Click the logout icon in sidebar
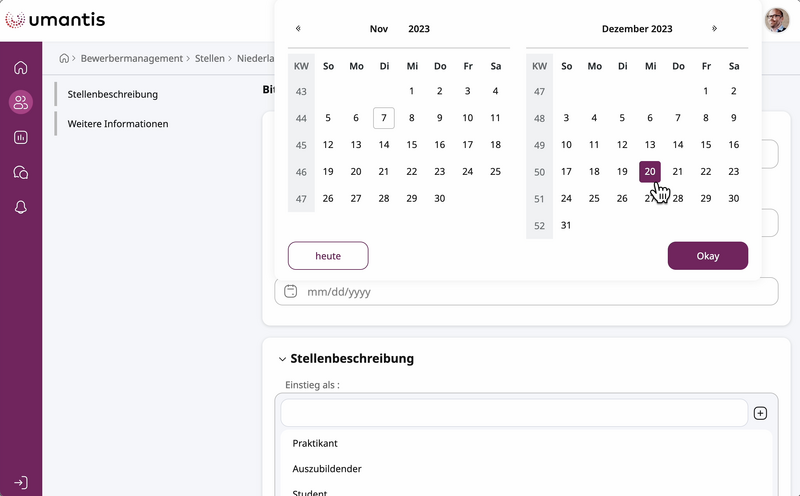Image resolution: width=800 pixels, height=496 pixels. click(21, 482)
